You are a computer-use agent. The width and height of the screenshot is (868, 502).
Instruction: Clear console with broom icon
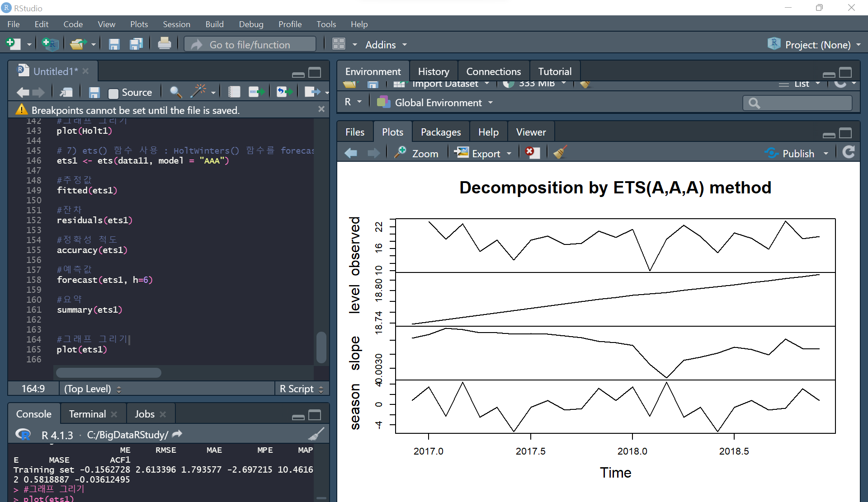coord(316,434)
